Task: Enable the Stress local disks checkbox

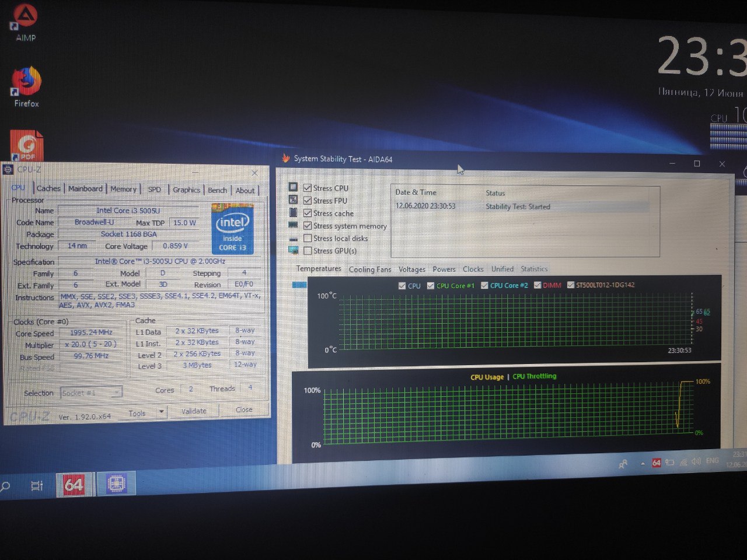Action: pos(308,238)
